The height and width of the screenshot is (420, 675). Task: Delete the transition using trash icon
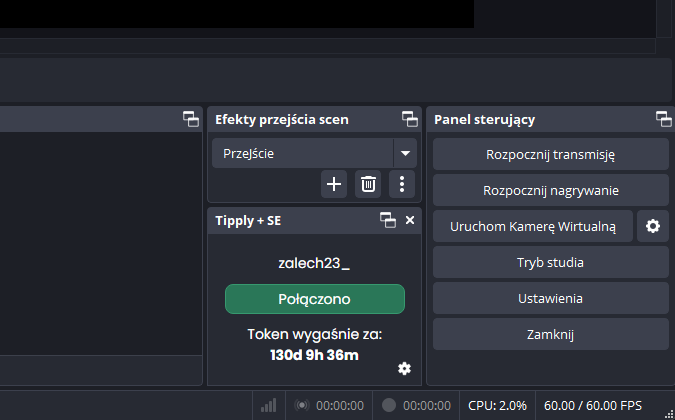368,184
